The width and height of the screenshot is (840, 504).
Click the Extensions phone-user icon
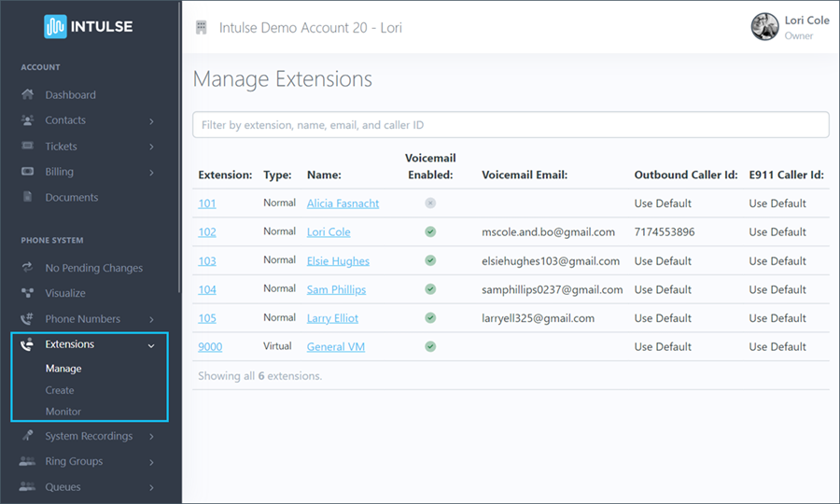27,344
